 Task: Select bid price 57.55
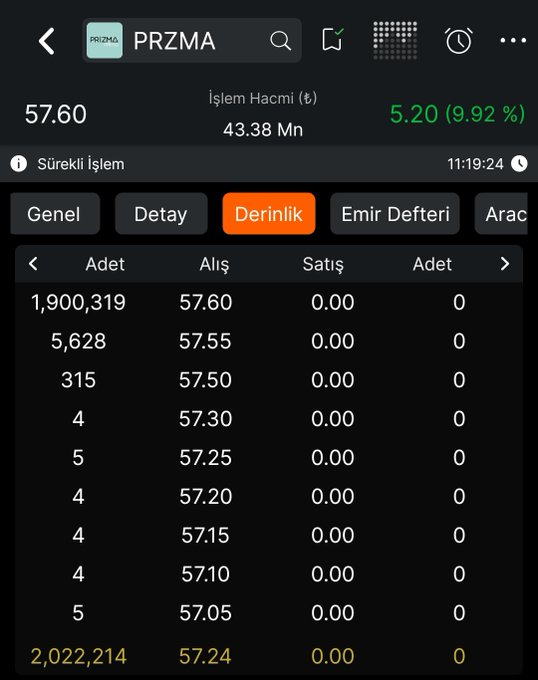[205, 341]
